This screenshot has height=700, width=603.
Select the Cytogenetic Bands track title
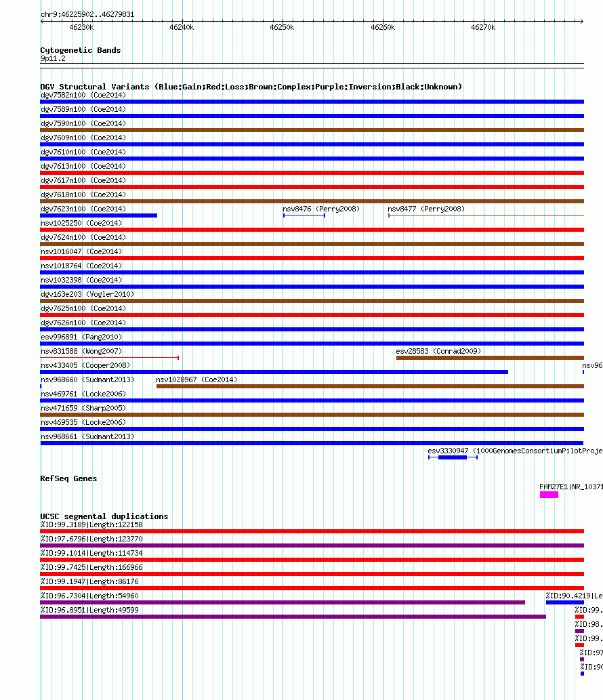tap(81, 50)
